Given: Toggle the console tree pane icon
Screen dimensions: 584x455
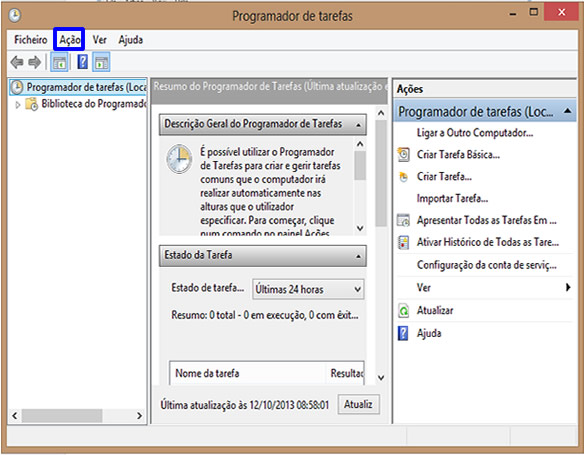Looking at the screenshot, I should pos(59,62).
